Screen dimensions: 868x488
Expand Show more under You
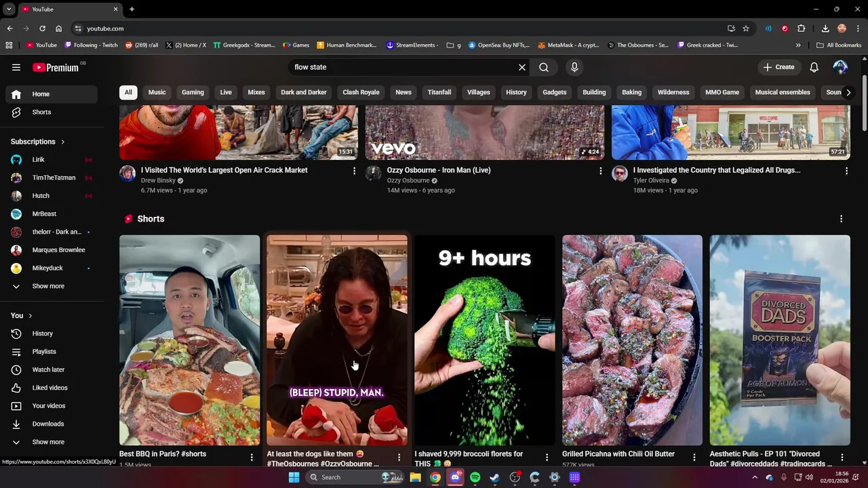point(52,442)
